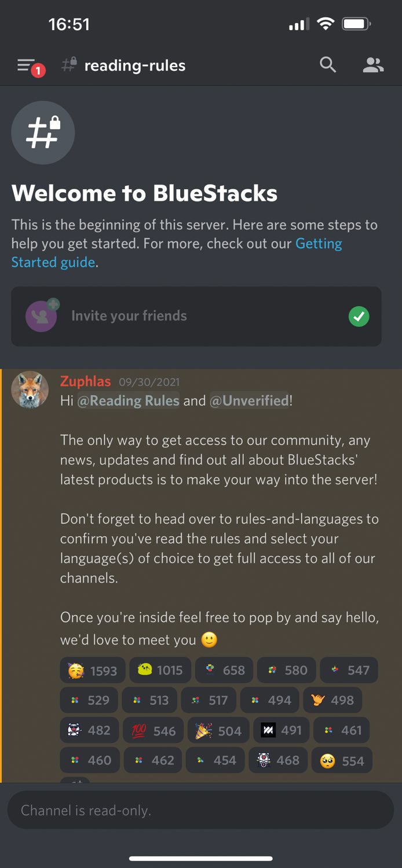Show the member list icon
The image size is (402, 868).
point(373,65)
